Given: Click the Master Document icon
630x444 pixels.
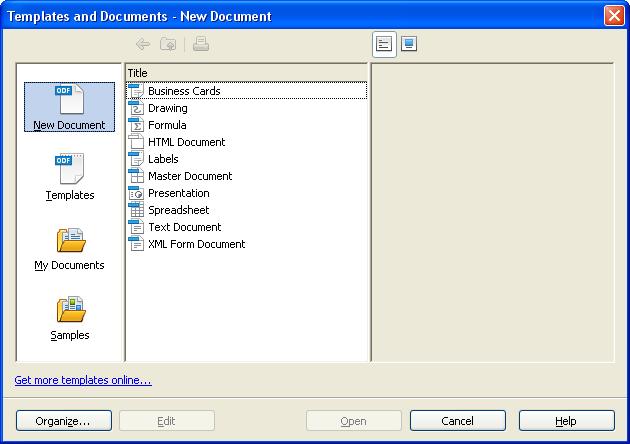Looking at the screenshot, I should click(136, 176).
